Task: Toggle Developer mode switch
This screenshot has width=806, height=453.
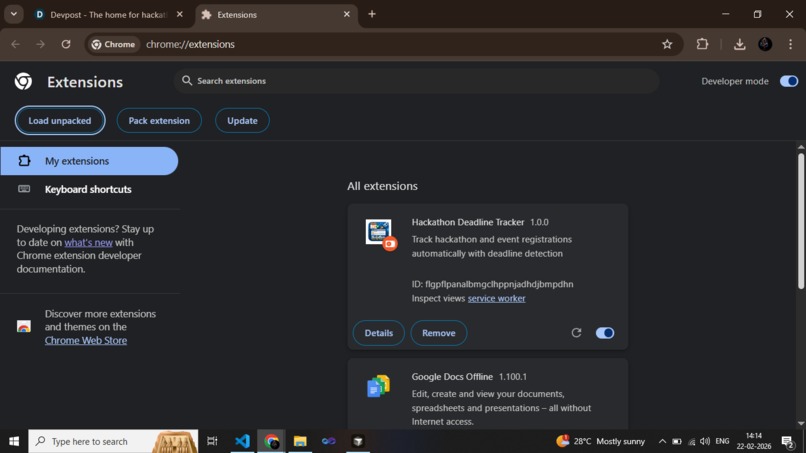Action: (789, 81)
